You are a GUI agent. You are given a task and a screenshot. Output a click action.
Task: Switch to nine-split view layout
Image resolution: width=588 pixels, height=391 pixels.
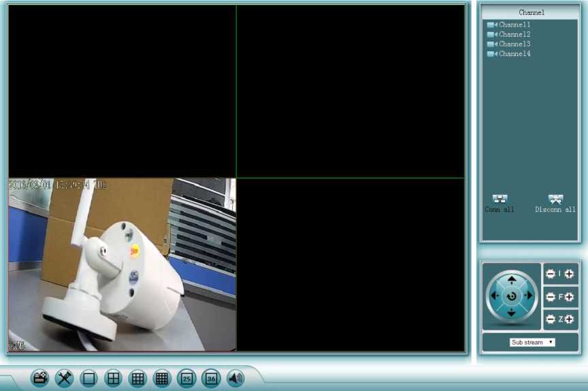click(x=137, y=378)
